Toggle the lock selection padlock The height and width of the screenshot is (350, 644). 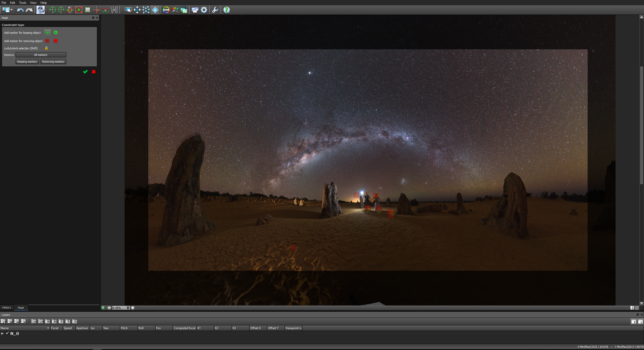pos(46,48)
